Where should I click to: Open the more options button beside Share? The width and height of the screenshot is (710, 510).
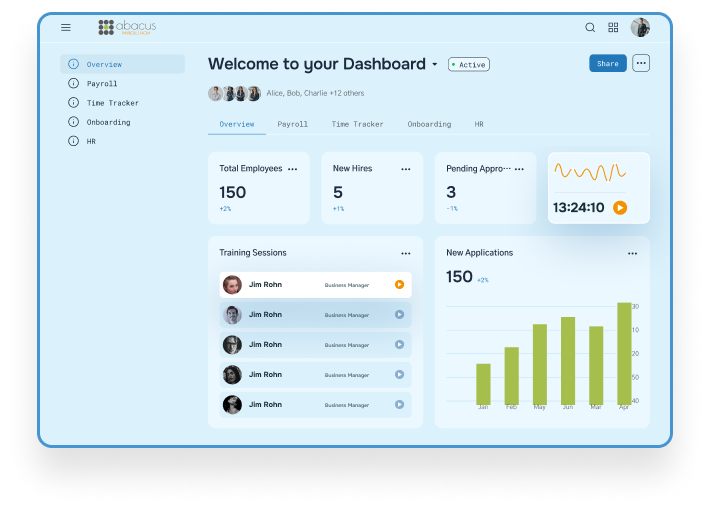point(641,63)
